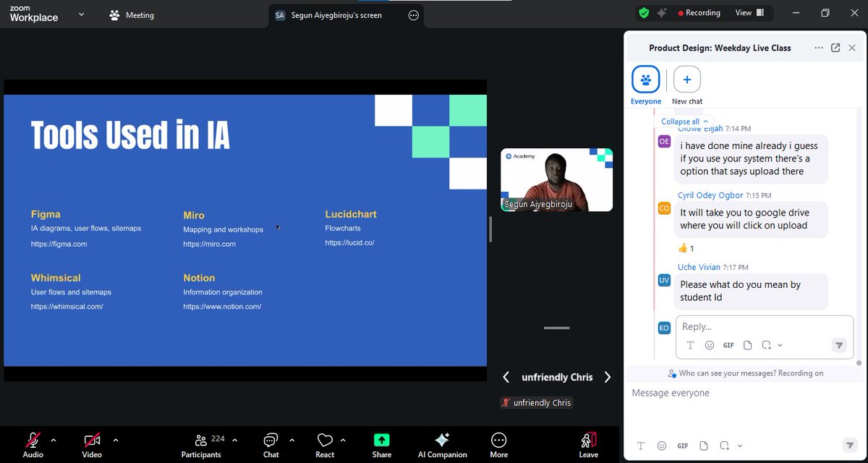
Task: Click screenshot tool in main message composer
Action: click(726, 446)
